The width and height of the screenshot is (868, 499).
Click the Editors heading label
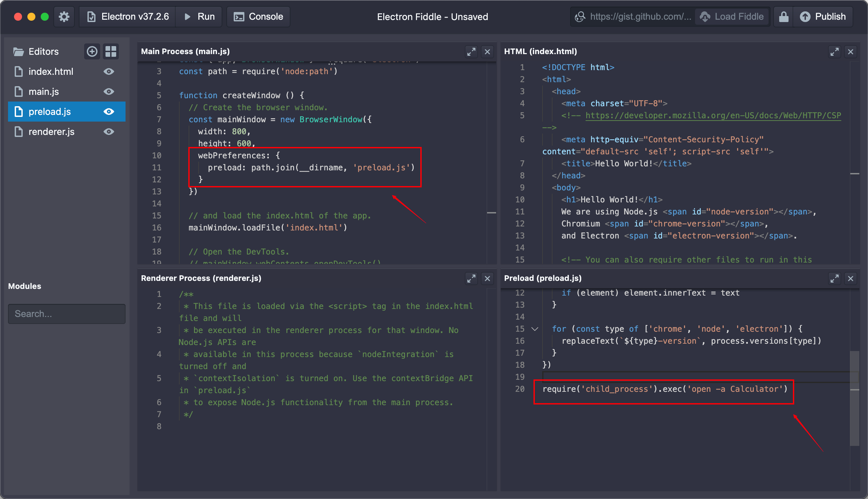tap(43, 52)
